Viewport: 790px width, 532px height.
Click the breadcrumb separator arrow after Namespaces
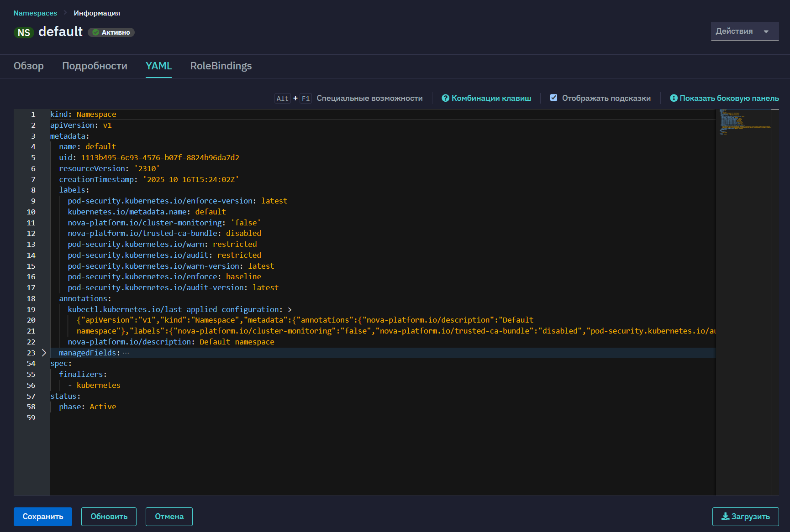[65, 13]
